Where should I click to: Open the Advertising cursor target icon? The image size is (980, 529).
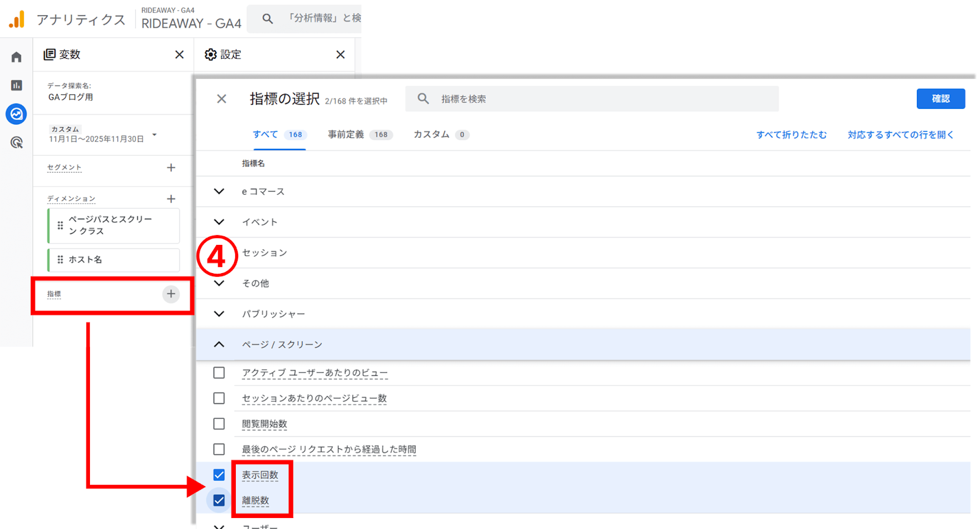(x=17, y=143)
